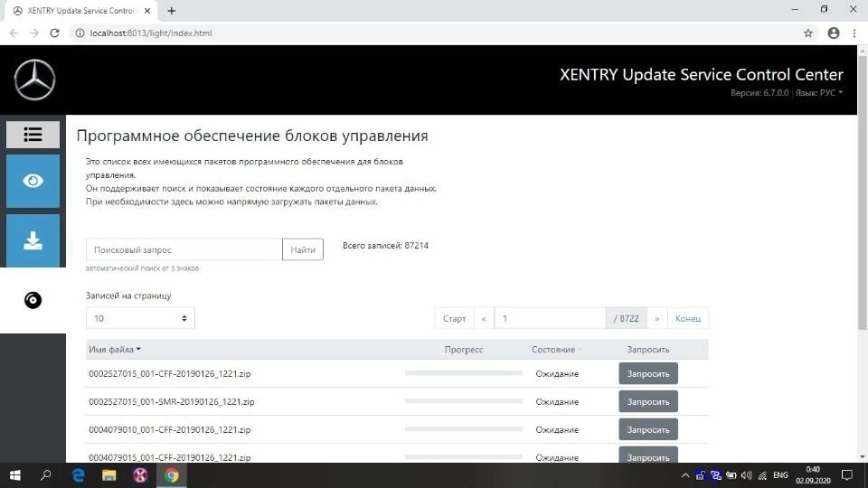Image resolution: width=868 pixels, height=488 pixels.
Task: Switch to Chrome in the taskbar
Action: pyautogui.click(x=172, y=475)
